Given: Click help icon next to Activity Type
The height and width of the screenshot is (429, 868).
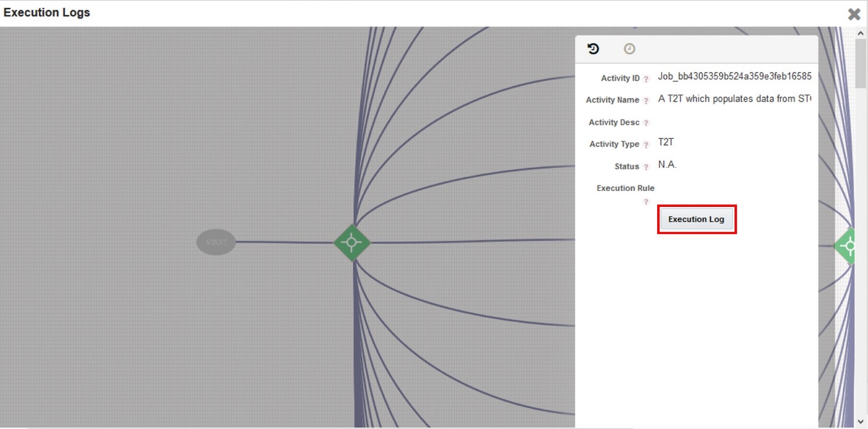Looking at the screenshot, I should pyautogui.click(x=646, y=145).
